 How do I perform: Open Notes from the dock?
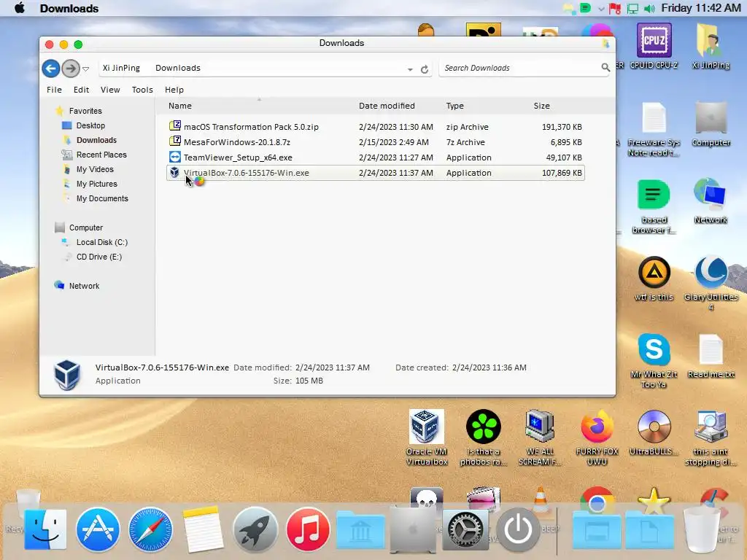click(203, 529)
